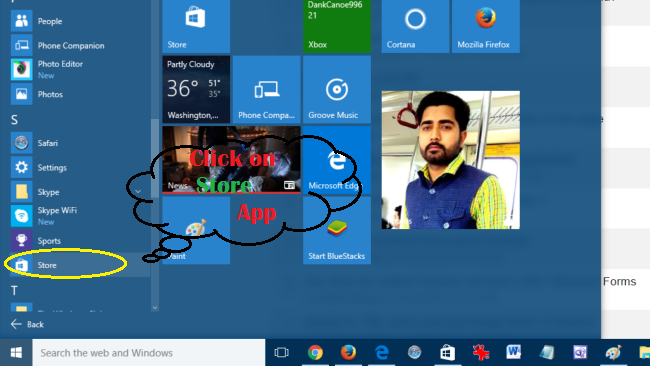The width and height of the screenshot is (650, 366).
Task: Open the photo tile of the man
Action: (x=451, y=160)
